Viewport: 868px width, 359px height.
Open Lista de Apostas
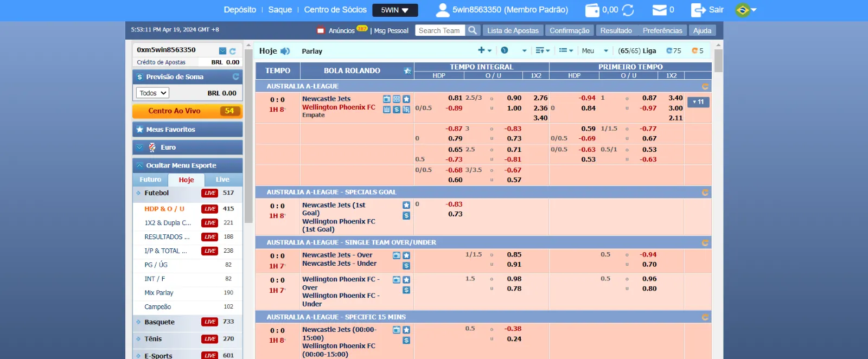[513, 30]
